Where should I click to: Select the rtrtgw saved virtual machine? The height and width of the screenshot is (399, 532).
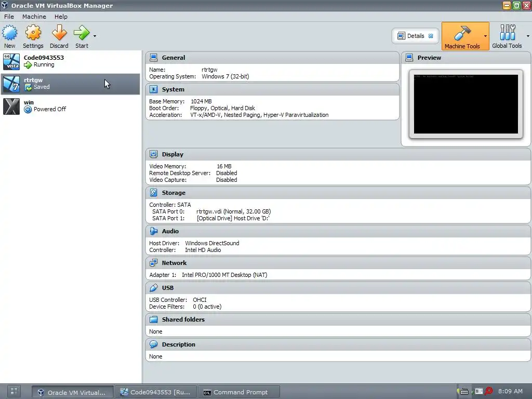click(70, 84)
